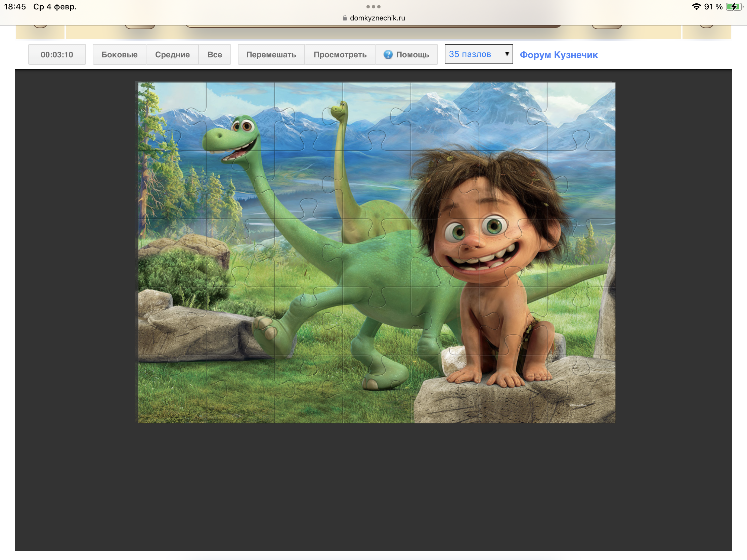This screenshot has height=560, width=747.
Task: Tap the three dots multitasking icon
Action: pos(373,6)
